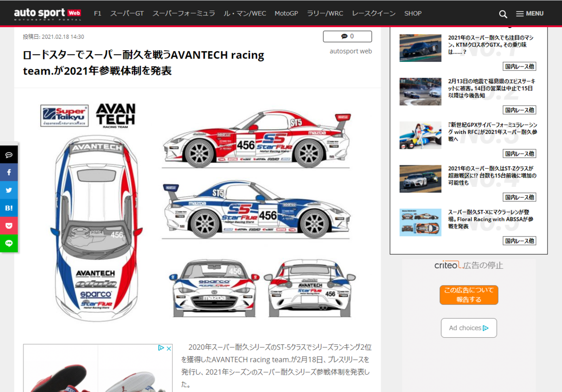Click 国内レース他 tag under マクラーレン article
Screen dimensions: 562x392
(x=519, y=241)
